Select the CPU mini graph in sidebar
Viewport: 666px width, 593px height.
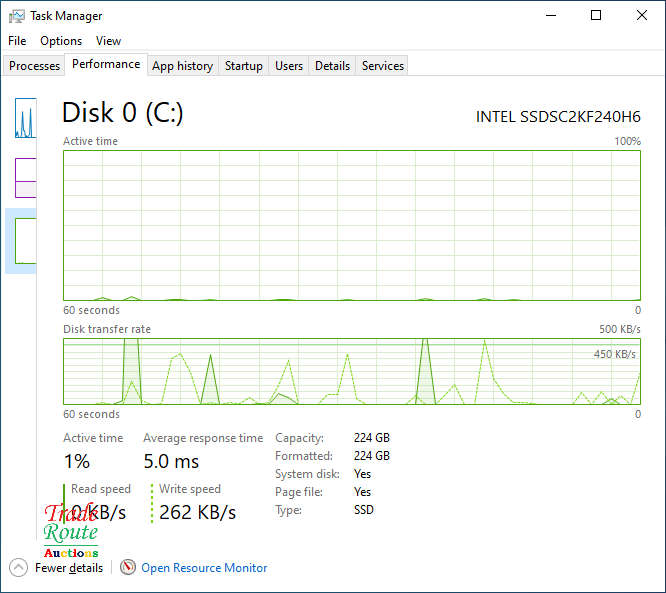tap(25, 118)
